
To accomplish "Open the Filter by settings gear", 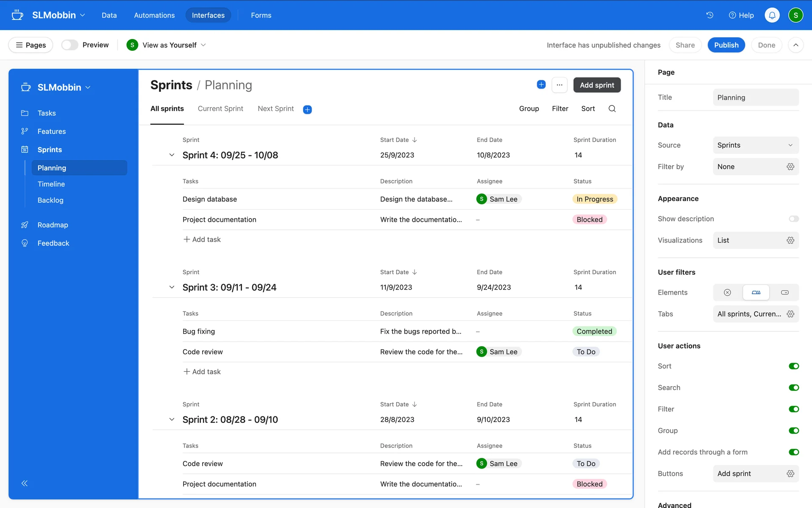I will click(790, 167).
